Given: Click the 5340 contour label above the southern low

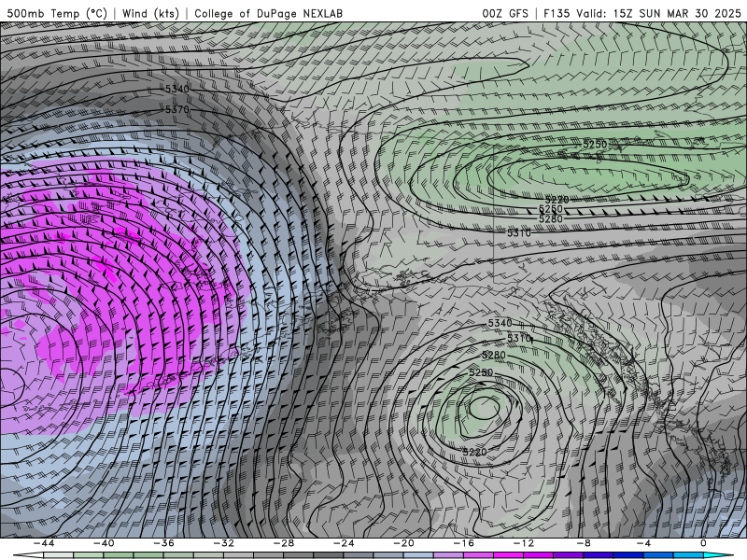Looking at the screenshot, I should tap(500, 323).
